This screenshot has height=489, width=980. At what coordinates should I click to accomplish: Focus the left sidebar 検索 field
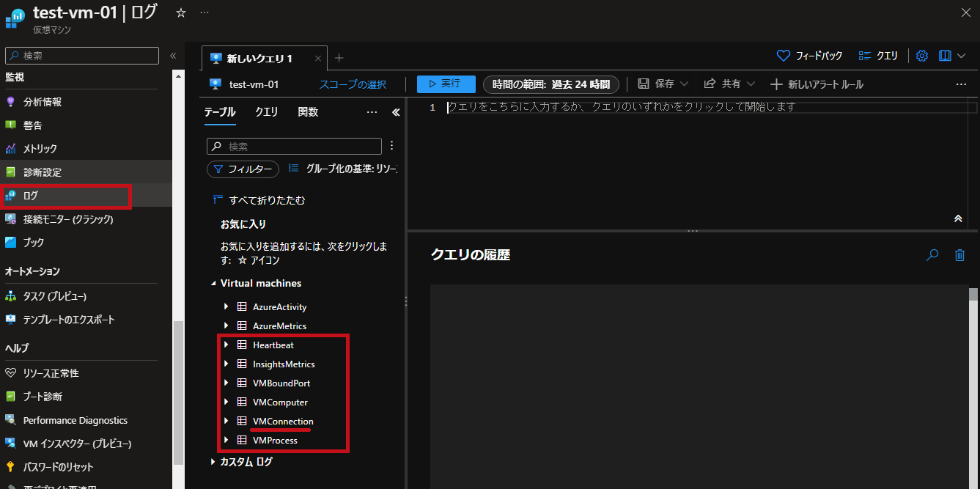pos(81,56)
